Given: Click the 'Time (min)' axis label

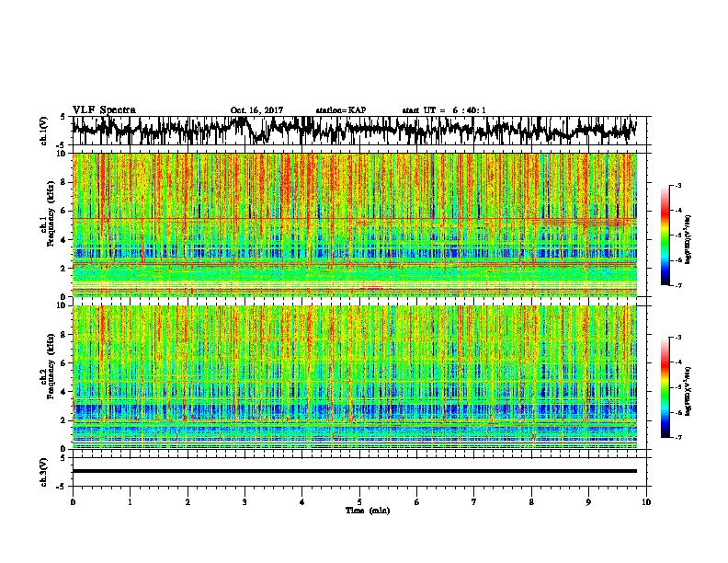Looking at the screenshot, I should pos(368,511).
